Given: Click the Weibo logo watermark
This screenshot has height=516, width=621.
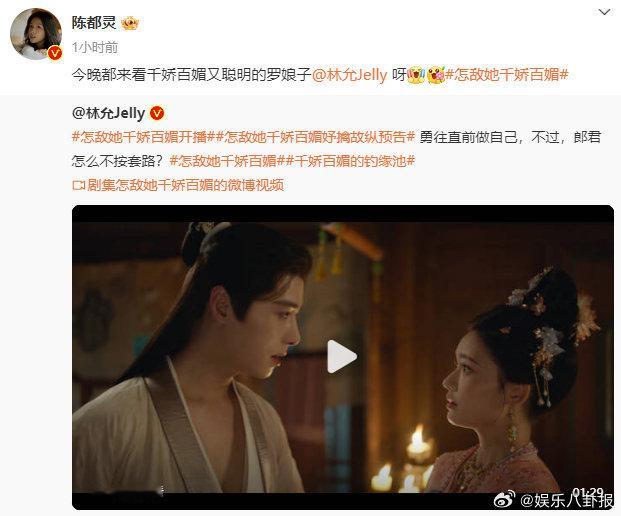Looking at the screenshot, I should pos(505,499).
